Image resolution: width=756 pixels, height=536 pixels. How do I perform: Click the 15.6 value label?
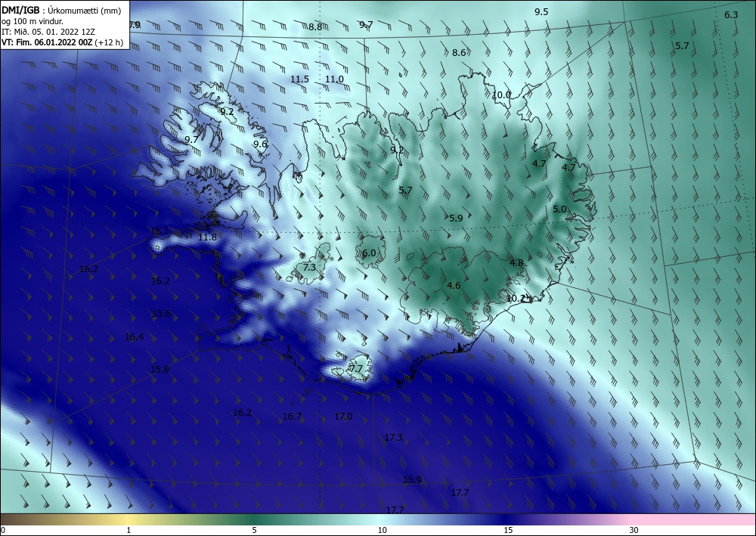click(161, 313)
